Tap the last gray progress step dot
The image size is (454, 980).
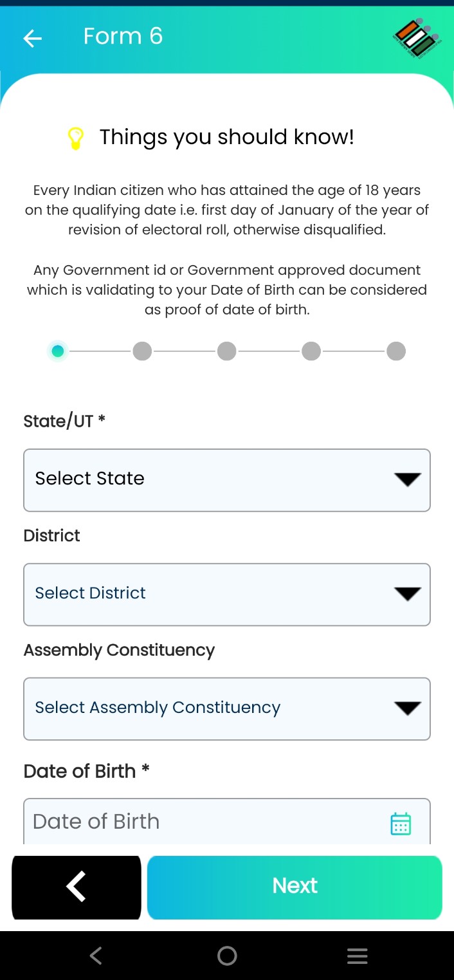click(x=395, y=351)
